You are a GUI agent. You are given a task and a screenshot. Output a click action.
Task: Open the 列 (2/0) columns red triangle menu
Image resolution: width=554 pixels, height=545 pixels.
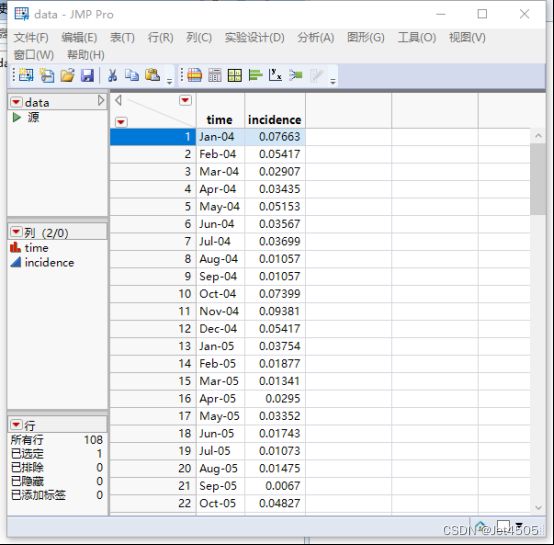(16, 232)
